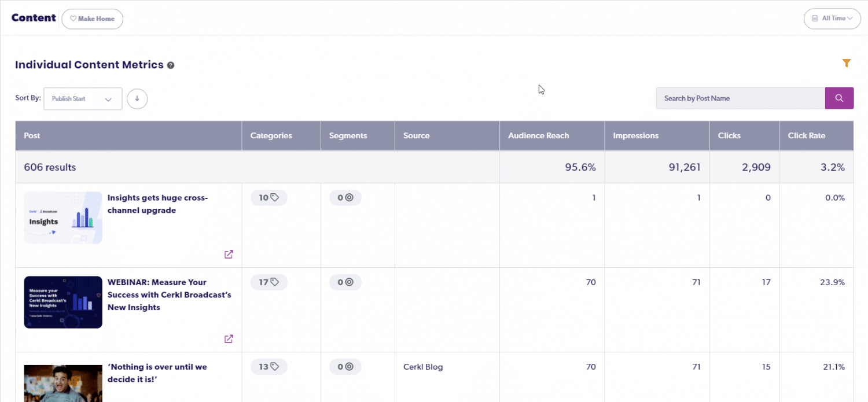The height and width of the screenshot is (402, 868).
Task: Open the Publish Start sort dropdown
Action: coord(82,98)
